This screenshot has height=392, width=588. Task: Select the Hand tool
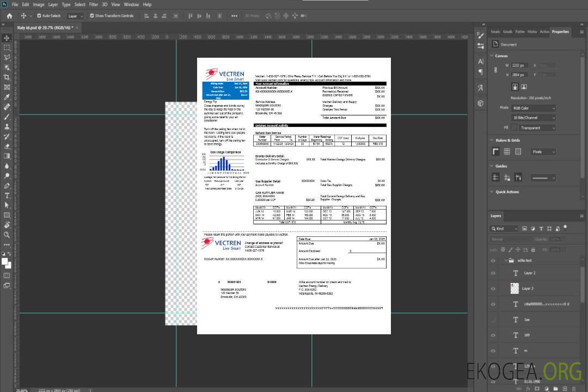coord(7,225)
